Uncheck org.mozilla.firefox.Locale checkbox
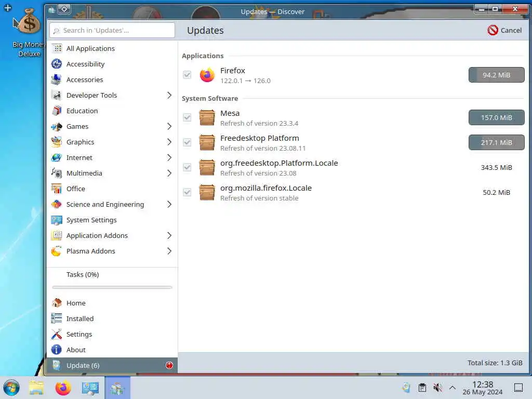532x399 pixels. (187, 192)
